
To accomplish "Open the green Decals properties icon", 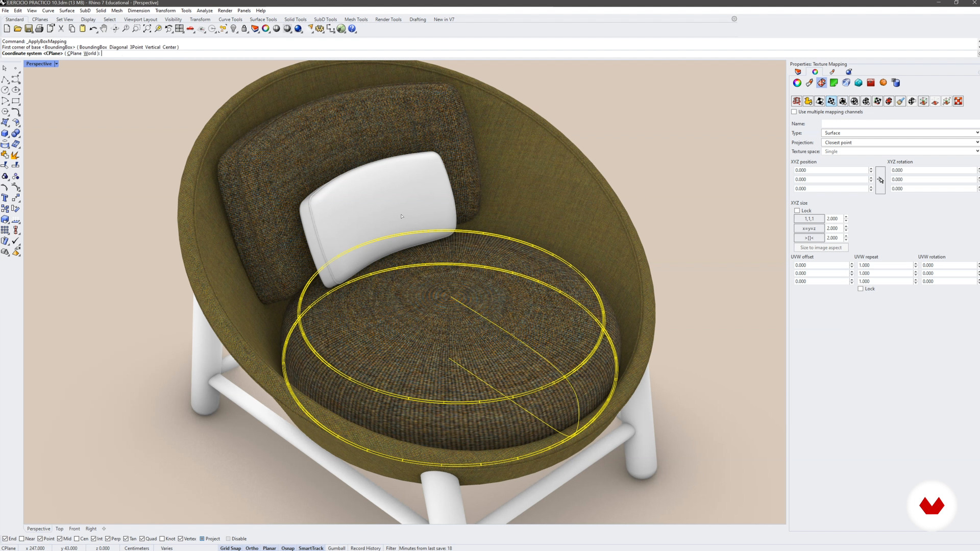I will coord(834,83).
